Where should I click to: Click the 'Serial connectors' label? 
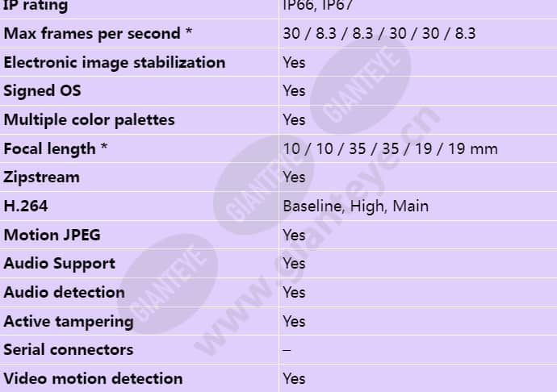point(68,350)
